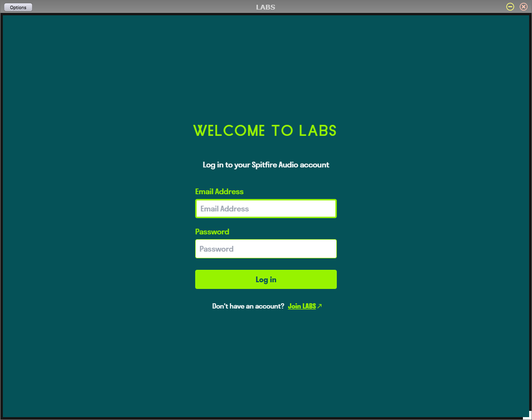This screenshot has height=420, width=532.
Task: Click 'Log in to your Spitfire Audio account' text
Action: [266, 165]
